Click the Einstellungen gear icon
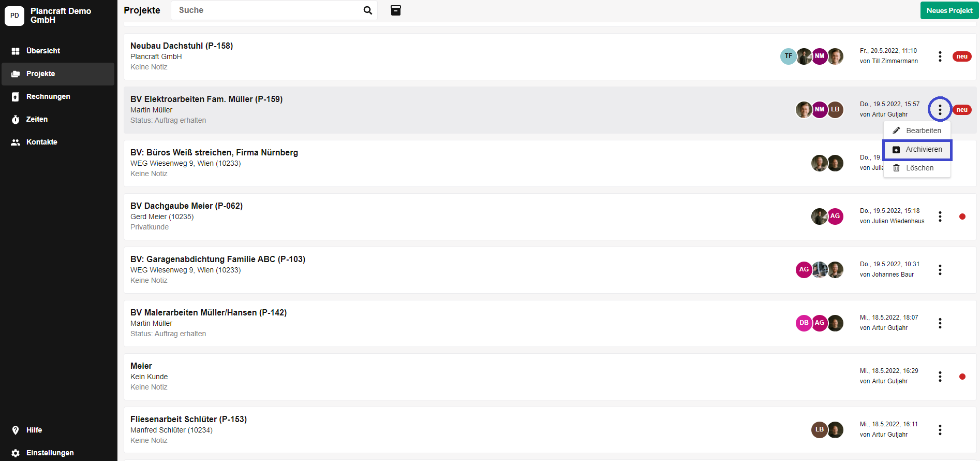Image resolution: width=980 pixels, height=461 pixels. pyautogui.click(x=16, y=453)
